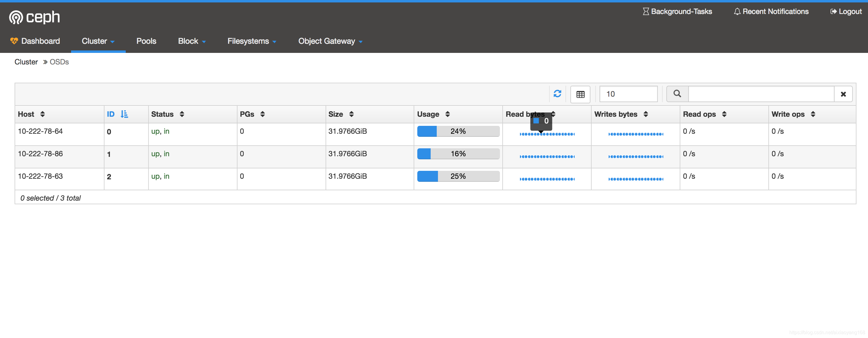Screen dimensions: 868x338
Task: Open the Pools tab
Action: (x=146, y=41)
